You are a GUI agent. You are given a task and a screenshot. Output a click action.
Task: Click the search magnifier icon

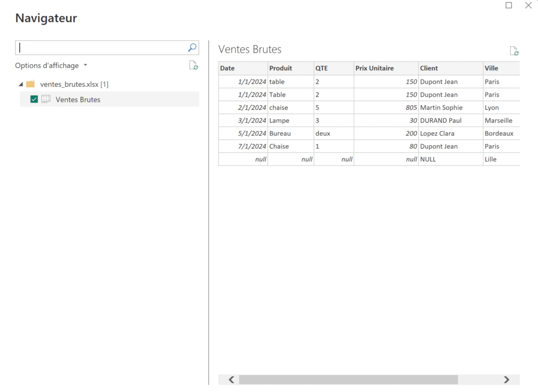(192, 48)
